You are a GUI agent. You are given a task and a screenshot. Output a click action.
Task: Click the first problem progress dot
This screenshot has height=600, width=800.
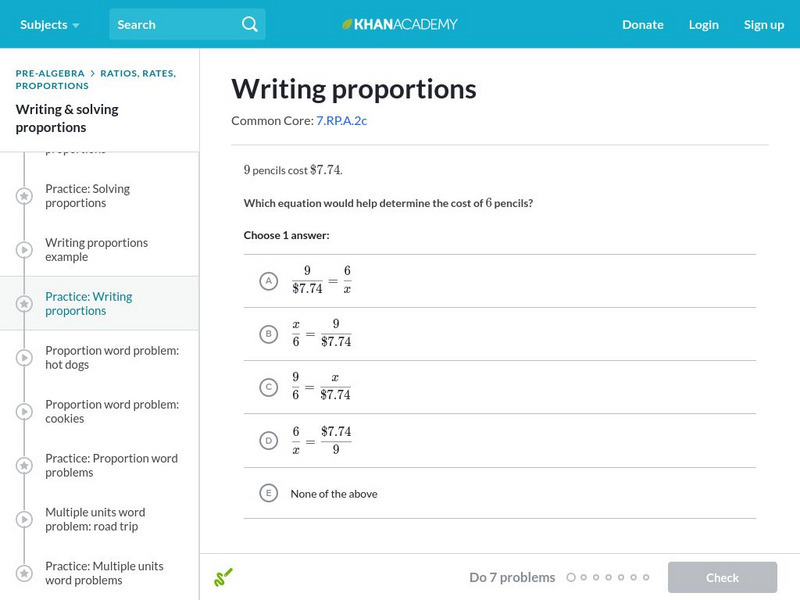[571, 578]
